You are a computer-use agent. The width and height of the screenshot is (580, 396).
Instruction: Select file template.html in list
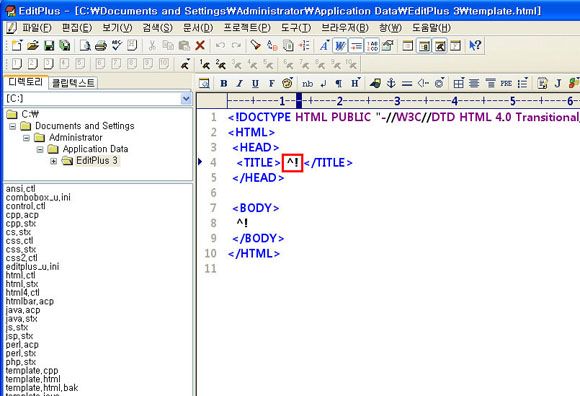coord(33,379)
